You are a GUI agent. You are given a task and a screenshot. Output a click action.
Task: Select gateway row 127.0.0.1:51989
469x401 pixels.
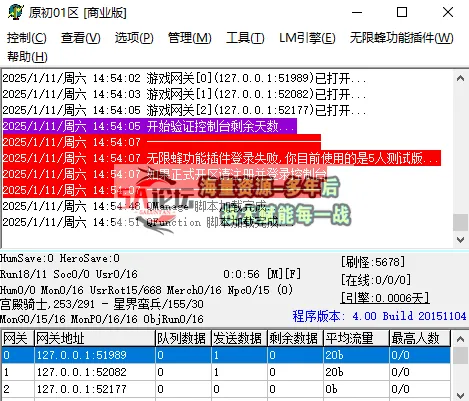click(x=226, y=355)
